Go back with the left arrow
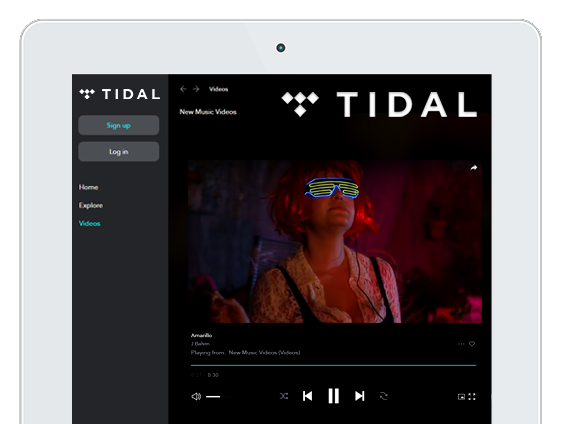The image size is (561, 424). point(183,89)
